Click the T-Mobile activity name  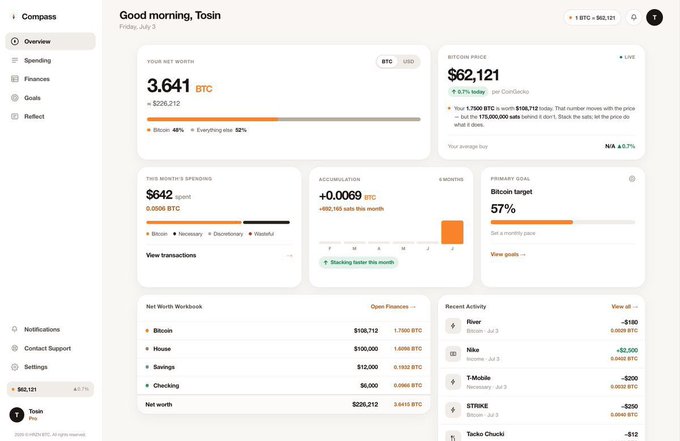pyautogui.click(x=478, y=378)
